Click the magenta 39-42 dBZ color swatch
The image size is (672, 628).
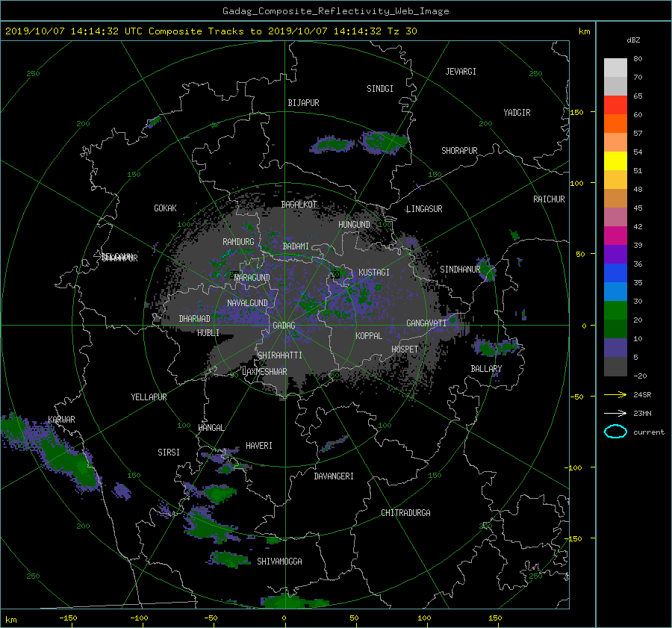615,235
